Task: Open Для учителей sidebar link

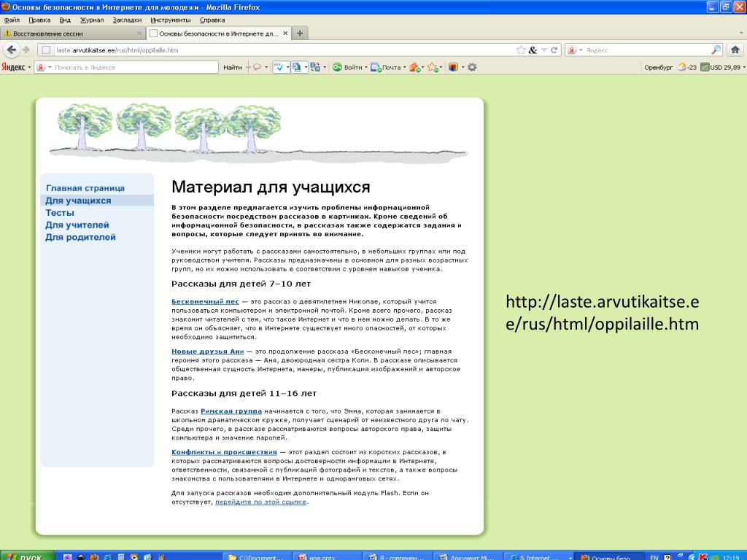Action: pyautogui.click(x=77, y=225)
